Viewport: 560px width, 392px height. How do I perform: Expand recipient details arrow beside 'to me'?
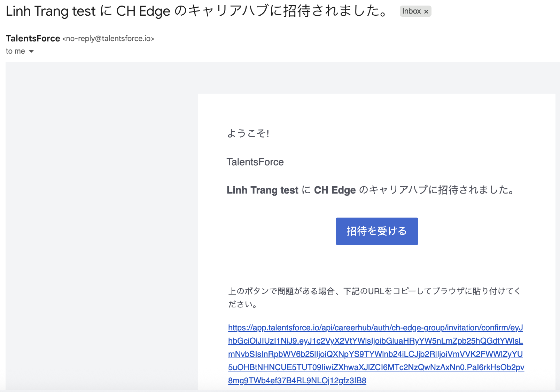pos(31,51)
